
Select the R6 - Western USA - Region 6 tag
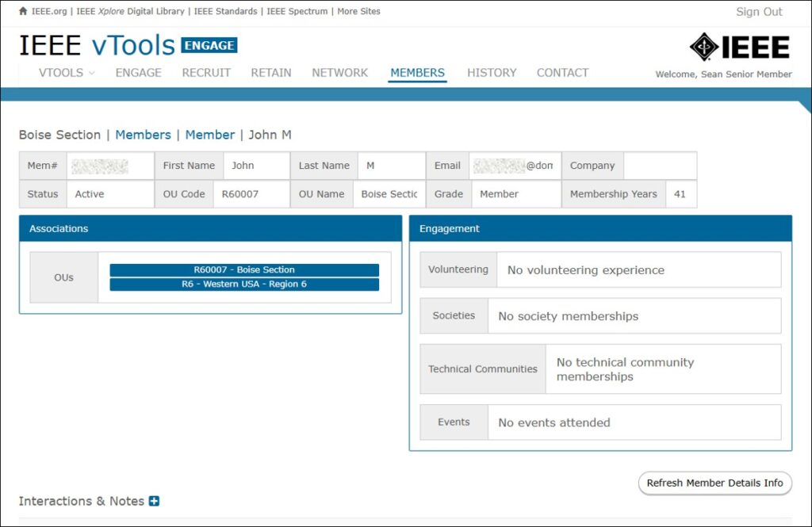244,285
